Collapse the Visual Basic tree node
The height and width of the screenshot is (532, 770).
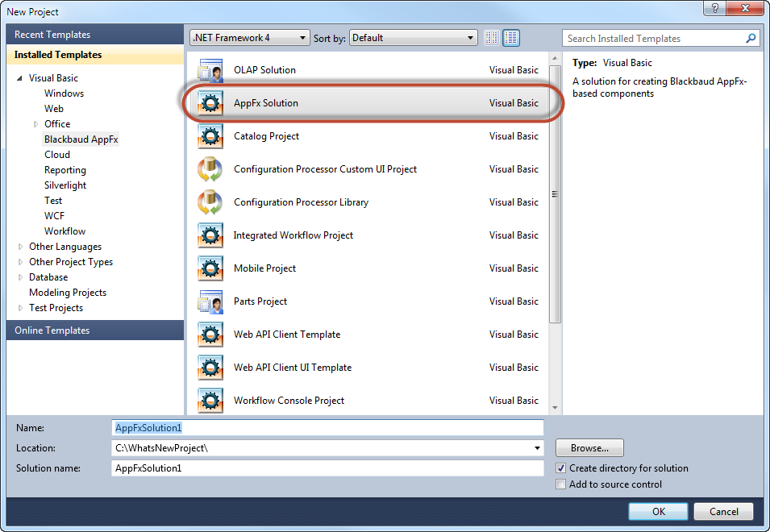(19, 78)
